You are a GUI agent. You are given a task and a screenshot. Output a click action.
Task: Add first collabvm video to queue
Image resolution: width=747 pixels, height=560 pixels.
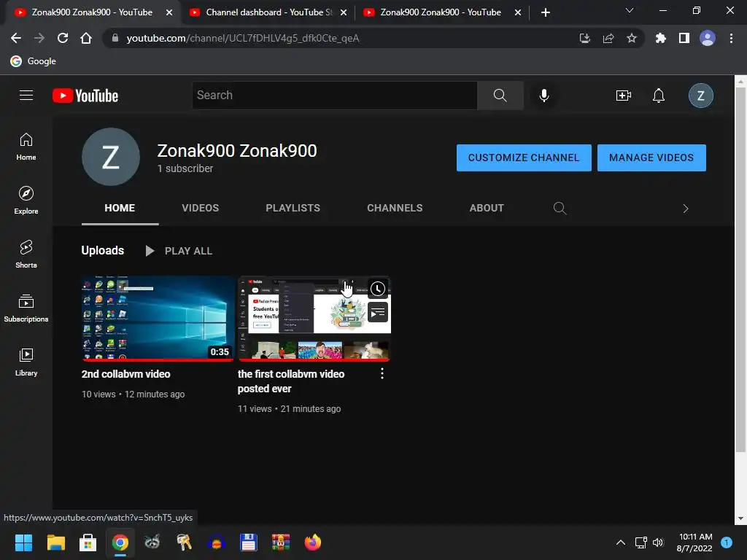(x=378, y=312)
